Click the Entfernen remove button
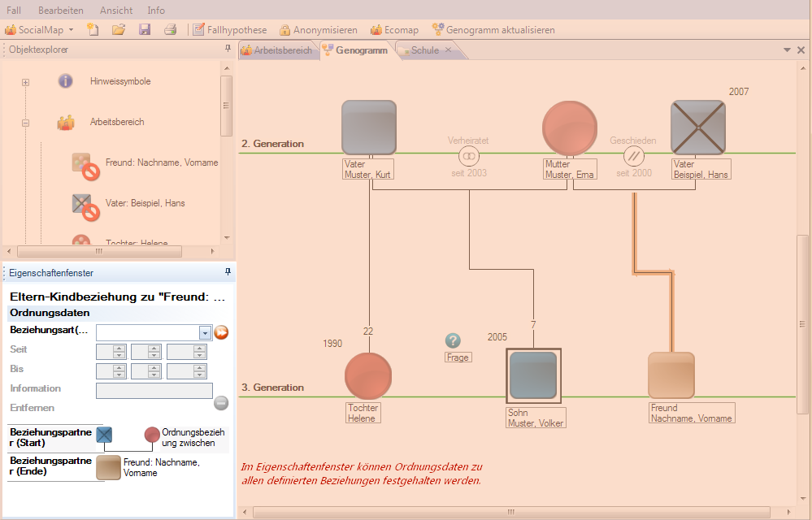Screen dimensions: 812x520 (221, 403)
